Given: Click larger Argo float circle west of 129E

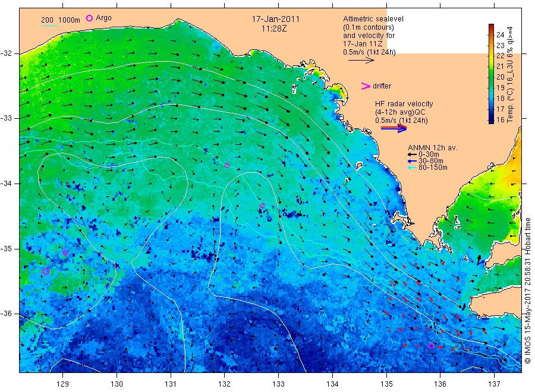Looking at the screenshot, I should pos(46,271).
